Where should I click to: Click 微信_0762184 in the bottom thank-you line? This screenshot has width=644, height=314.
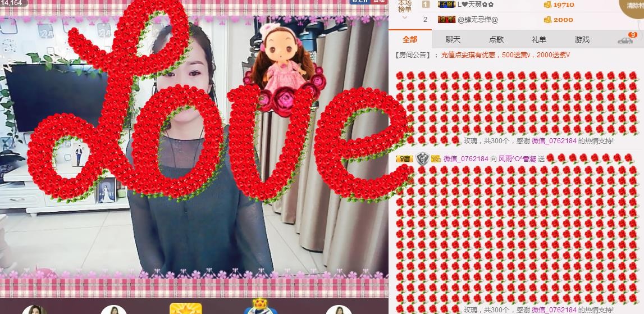point(554,310)
